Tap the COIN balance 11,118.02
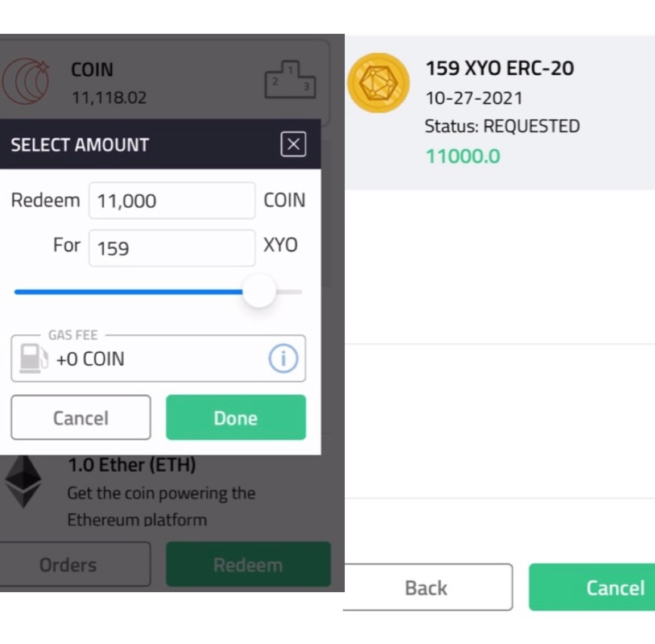The height and width of the screenshot is (644, 655). [109, 98]
